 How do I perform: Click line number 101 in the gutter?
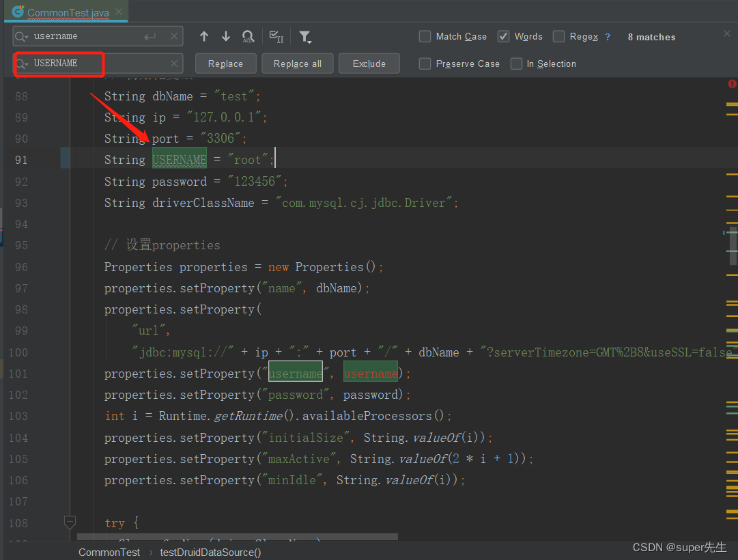(x=18, y=374)
